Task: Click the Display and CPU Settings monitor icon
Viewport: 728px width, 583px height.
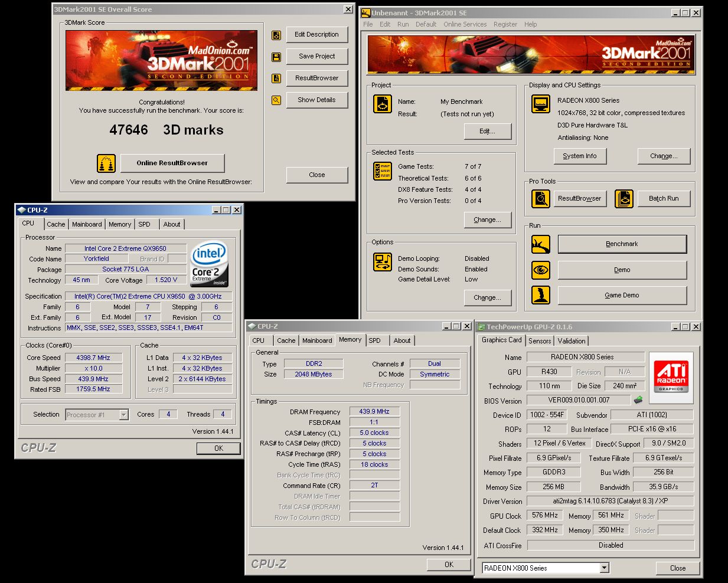Action: coord(541,104)
